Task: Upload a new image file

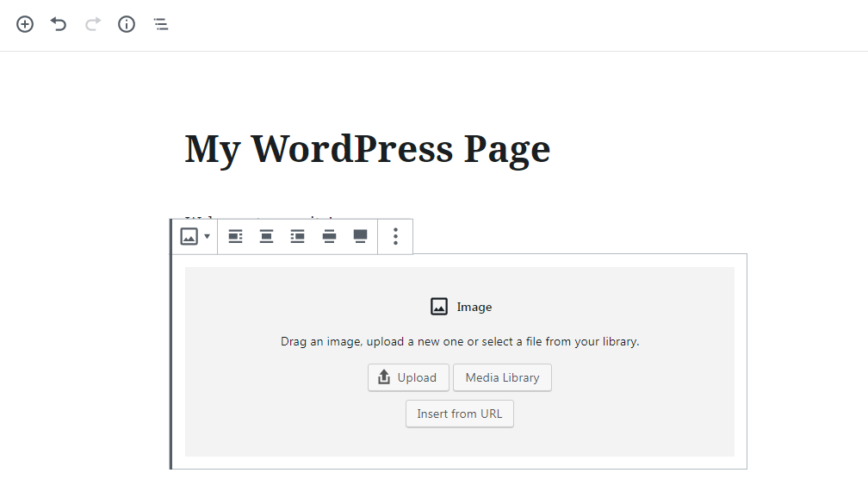Action: (x=408, y=377)
